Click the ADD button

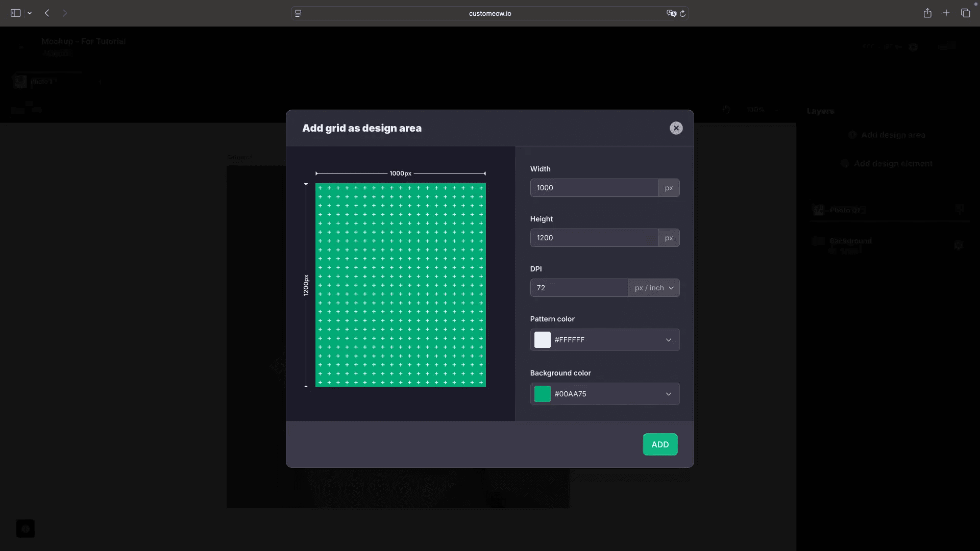coord(659,444)
